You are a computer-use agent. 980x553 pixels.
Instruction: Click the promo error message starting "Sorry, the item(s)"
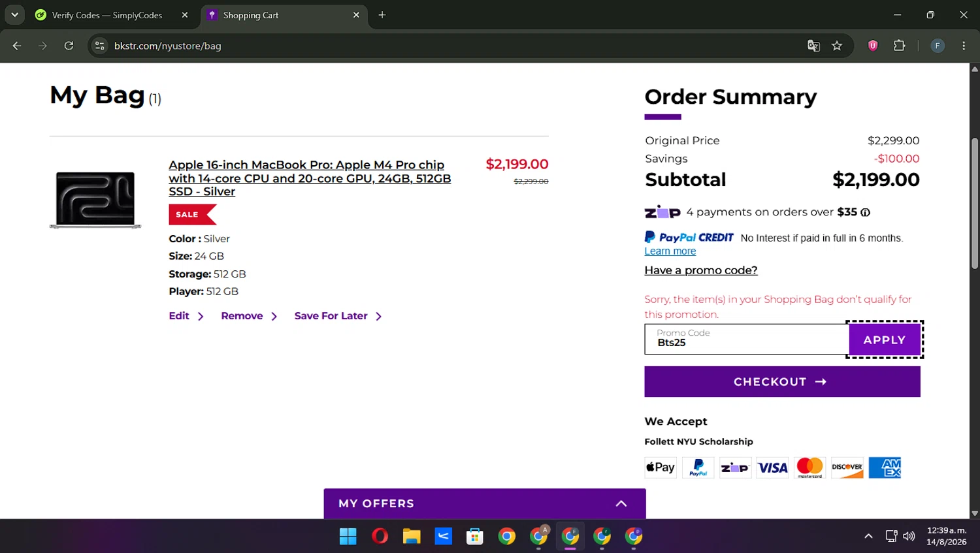click(x=777, y=307)
